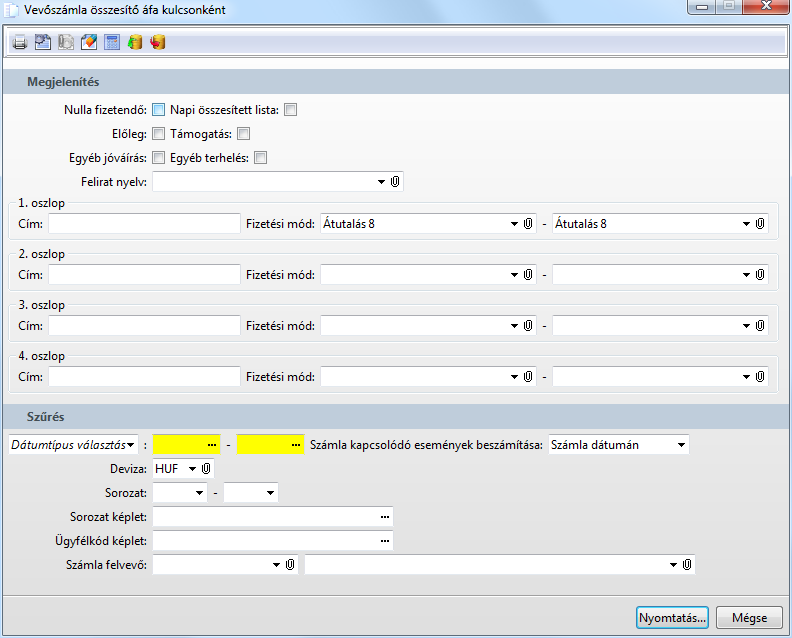Open the calculator toolbar icon
Screen dimensions: 792x638
tap(112, 42)
